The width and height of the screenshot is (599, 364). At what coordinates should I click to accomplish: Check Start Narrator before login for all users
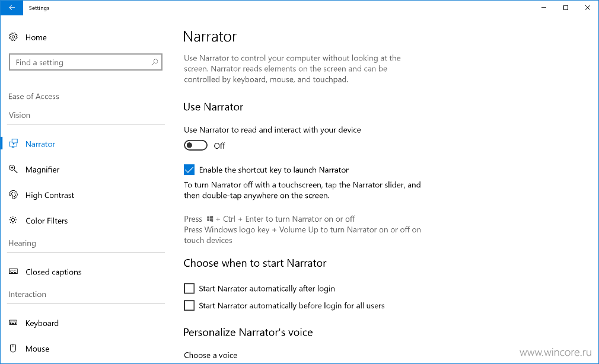click(x=189, y=305)
